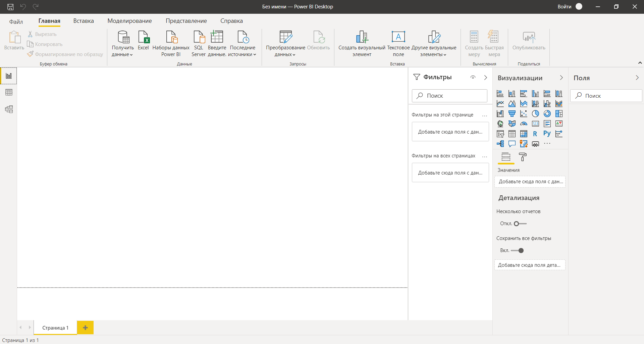Switch to Data view in left sidebar
The width and height of the screenshot is (644, 344).
tap(9, 92)
